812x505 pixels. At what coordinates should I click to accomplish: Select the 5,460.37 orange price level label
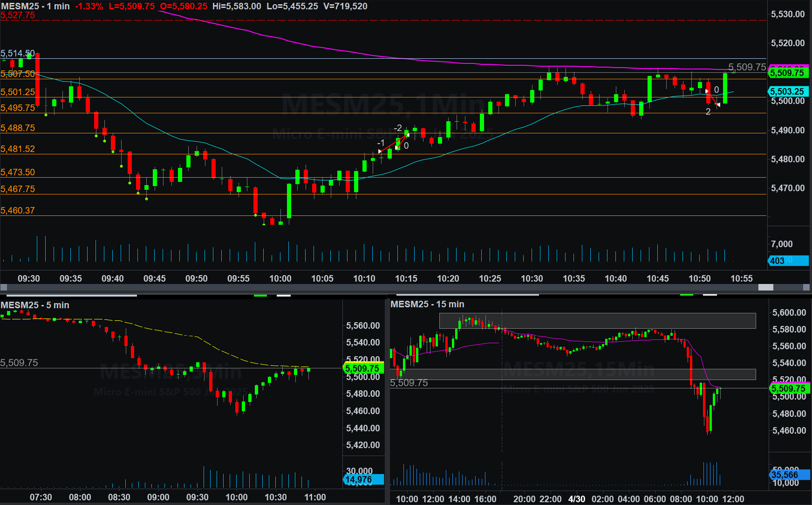click(x=18, y=211)
